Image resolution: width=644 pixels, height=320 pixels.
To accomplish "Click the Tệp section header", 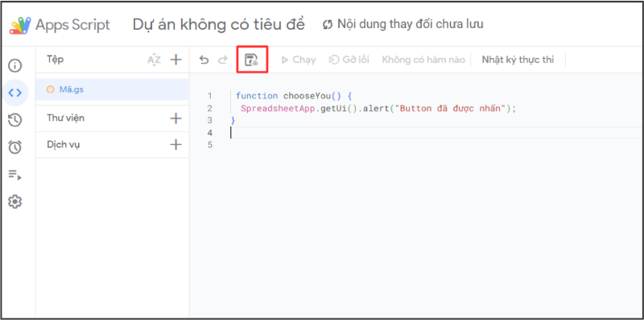I will point(55,60).
